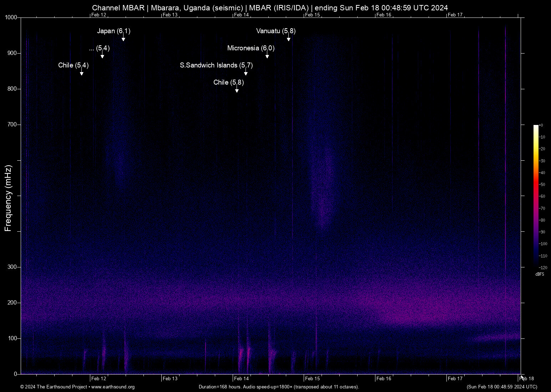
Task: Click the Micronesia (6.0) event label
Action: click(x=251, y=48)
